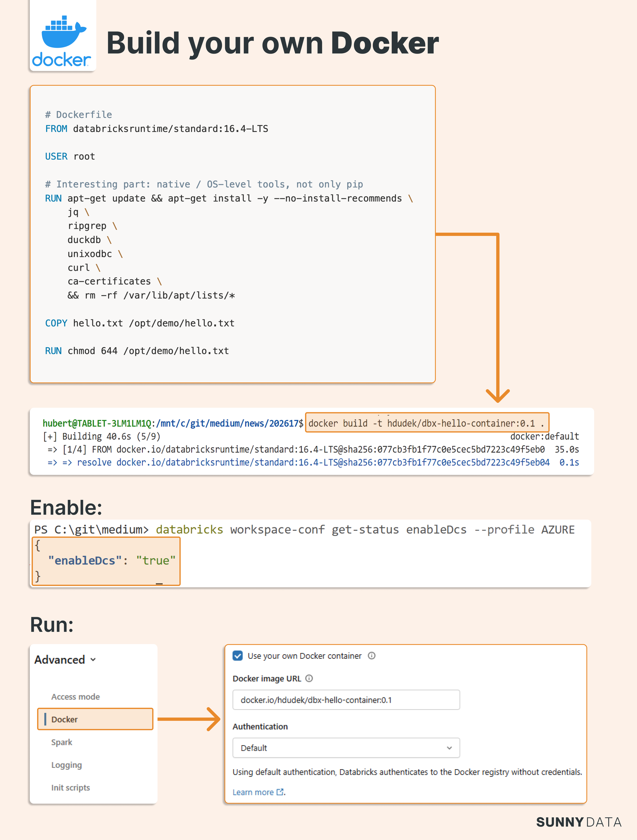Click the "enableDcs": "true" output

pos(112,560)
